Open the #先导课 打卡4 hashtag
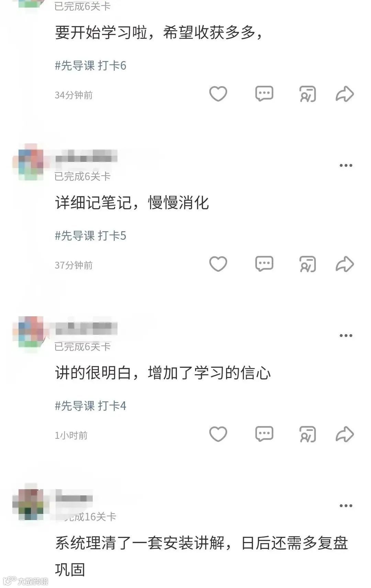The image size is (371, 588). click(x=90, y=406)
